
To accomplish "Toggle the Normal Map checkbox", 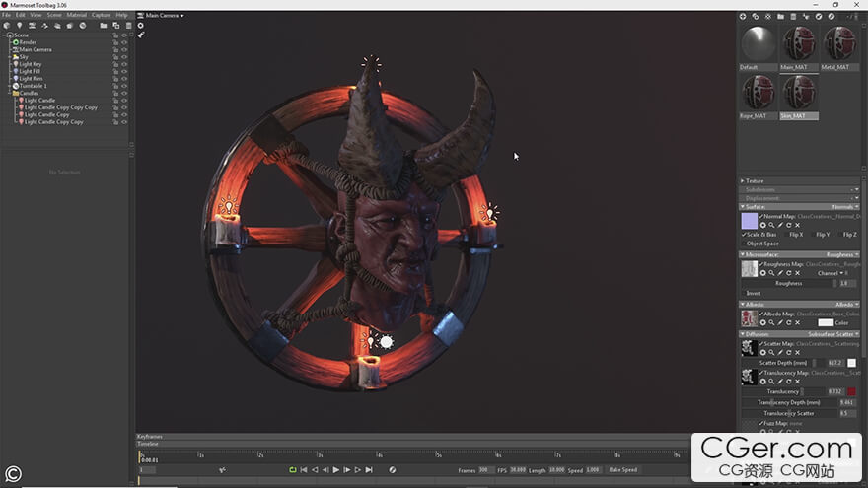I will pos(761,216).
